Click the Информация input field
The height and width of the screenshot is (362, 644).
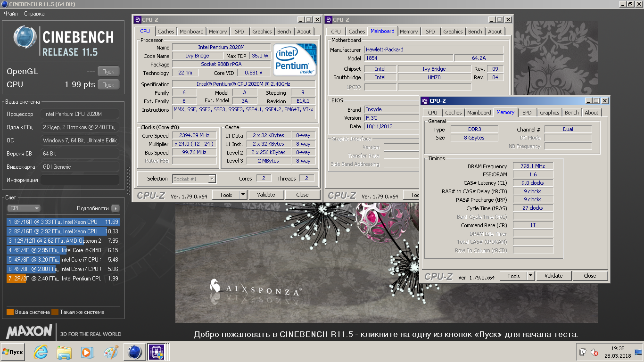pos(80,180)
